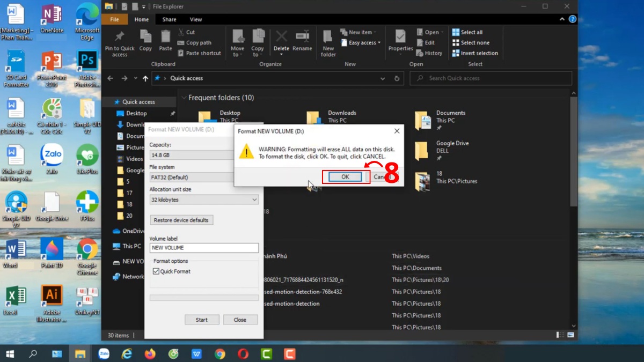
Task: Refresh the Quick access address bar
Action: 397,78
